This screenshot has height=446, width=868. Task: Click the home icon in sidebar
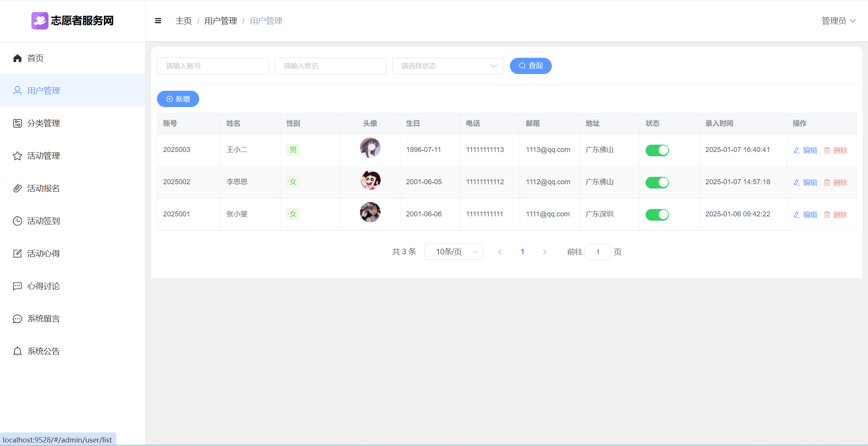point(17,58)
